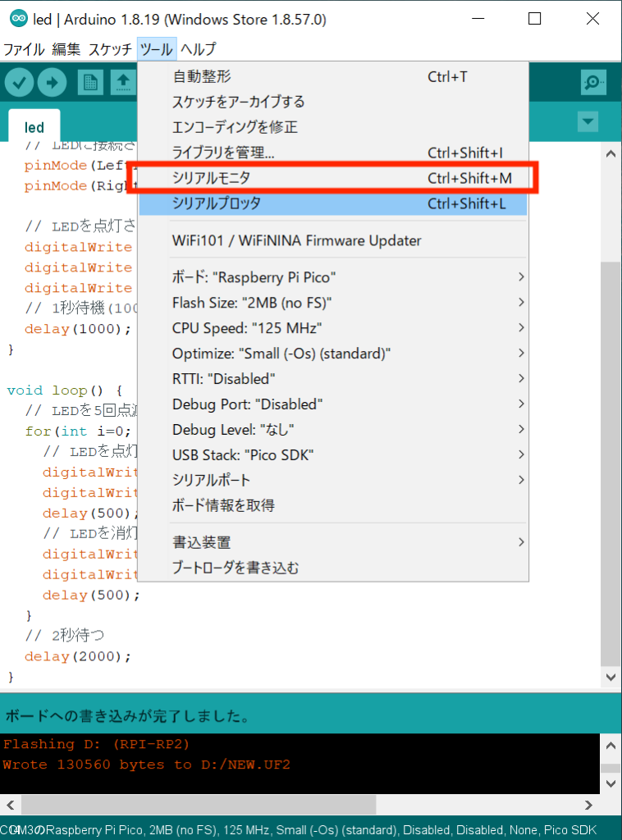This screenshot has width=622, height=840.
Task: Expand Optimize: "Small (-Os) (standard)" submenu
Action: pos(332,354)
